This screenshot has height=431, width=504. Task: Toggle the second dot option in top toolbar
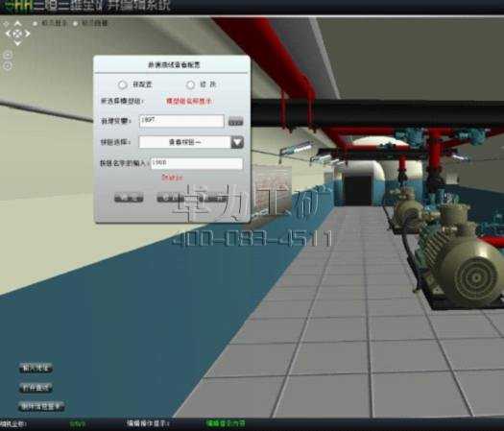tap(75, 23)
